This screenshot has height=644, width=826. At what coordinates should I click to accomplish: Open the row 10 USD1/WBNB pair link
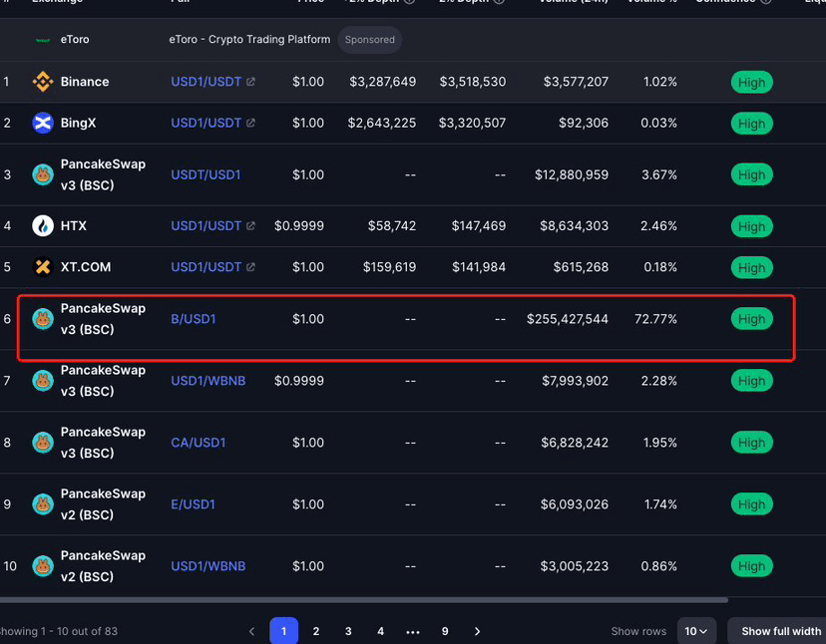pyautogui.click(x=208, y=566)
